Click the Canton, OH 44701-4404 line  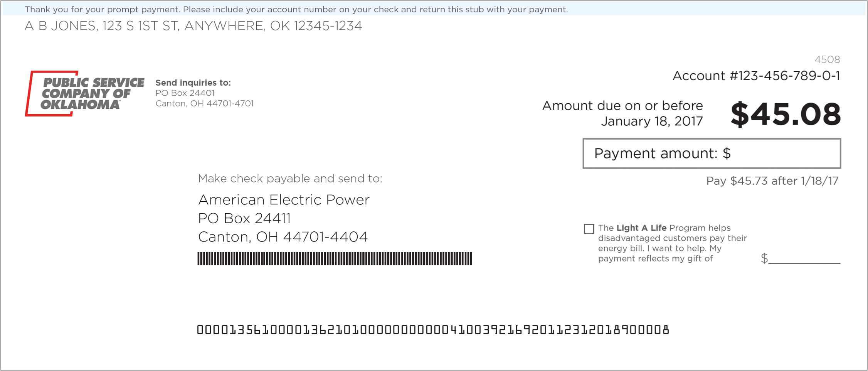click(283, 237)
